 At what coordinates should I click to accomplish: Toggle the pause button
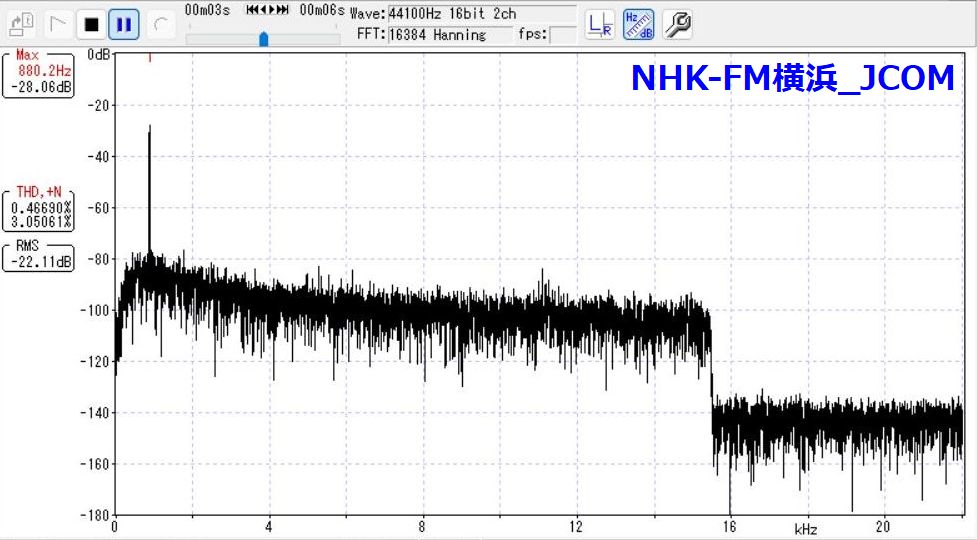tap(124, 22)
